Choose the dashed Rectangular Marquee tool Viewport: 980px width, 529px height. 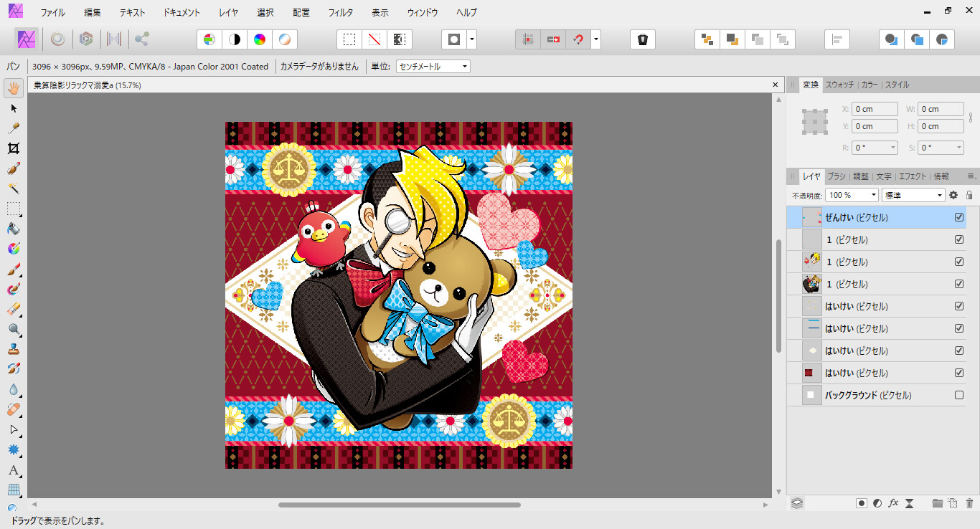coord(14,209)
